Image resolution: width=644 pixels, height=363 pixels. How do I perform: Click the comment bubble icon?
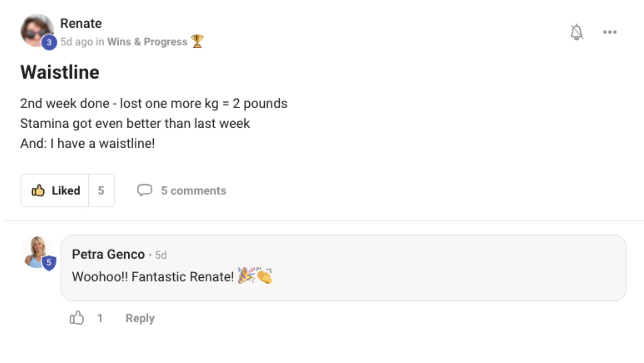click(144, 190)
